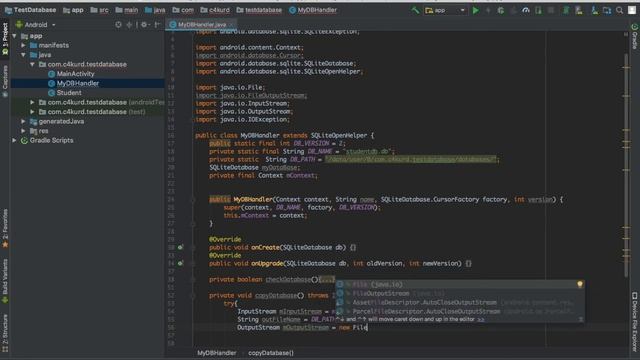Click the src breadcrumb in navigation bar
The width and height of the screenshot is (640, 360).
pyautogui.click(x=100, y=10)
